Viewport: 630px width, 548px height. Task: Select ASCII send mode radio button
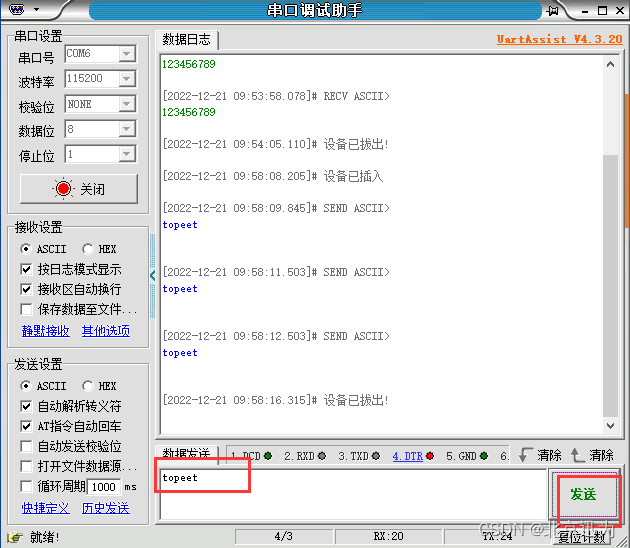[x=26, y=386]
